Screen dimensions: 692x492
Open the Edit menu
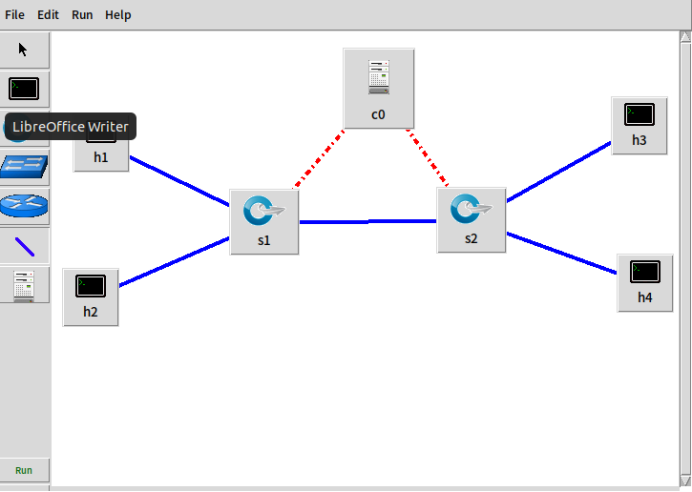coord(48,15)
